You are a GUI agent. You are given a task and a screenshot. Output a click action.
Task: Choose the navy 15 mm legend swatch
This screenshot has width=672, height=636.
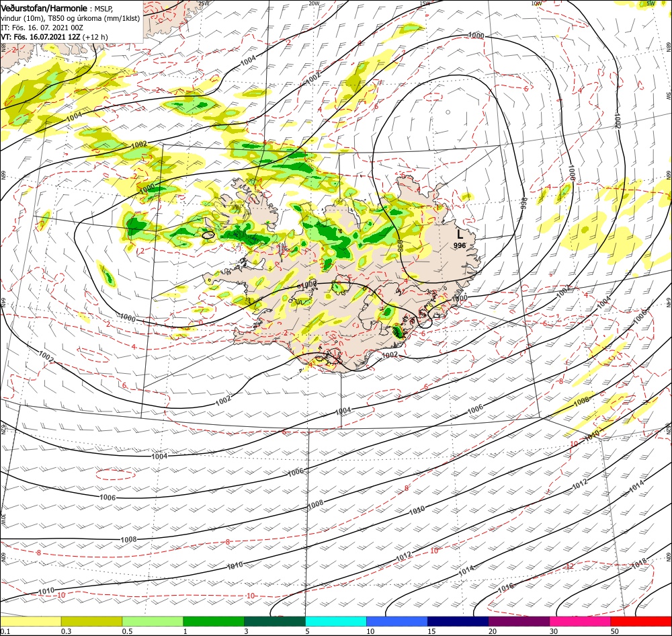458,621
